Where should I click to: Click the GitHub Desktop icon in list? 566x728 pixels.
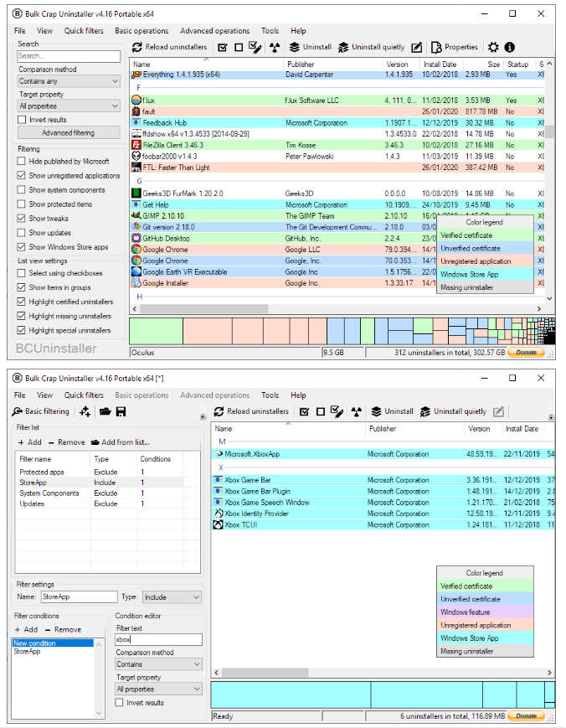pos(136,238)
